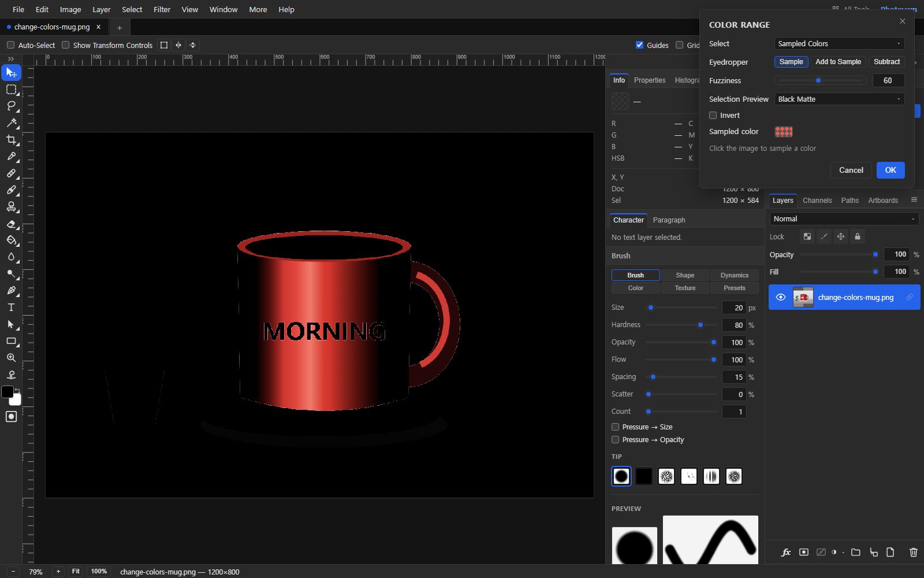Click the Delete layer trash icon

click(913, 552)
